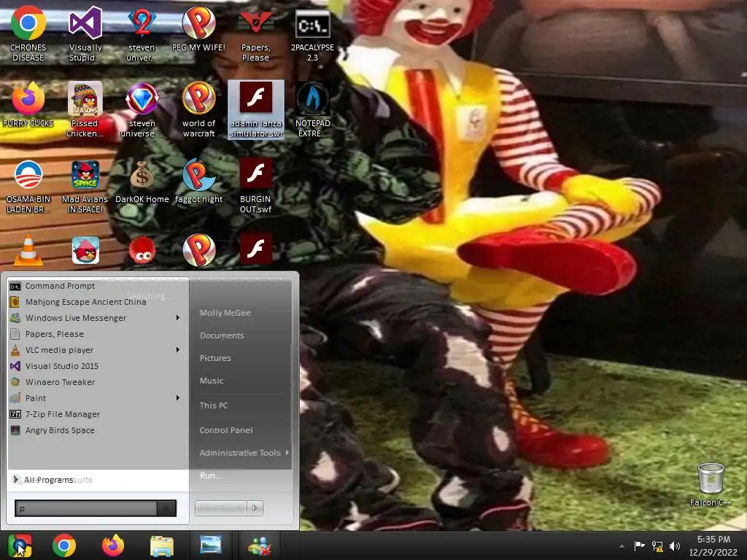This screenshot has height=560, width=747.
Task: Launch Papers, Please from the Start menu
Action: (x=98, y=334)
